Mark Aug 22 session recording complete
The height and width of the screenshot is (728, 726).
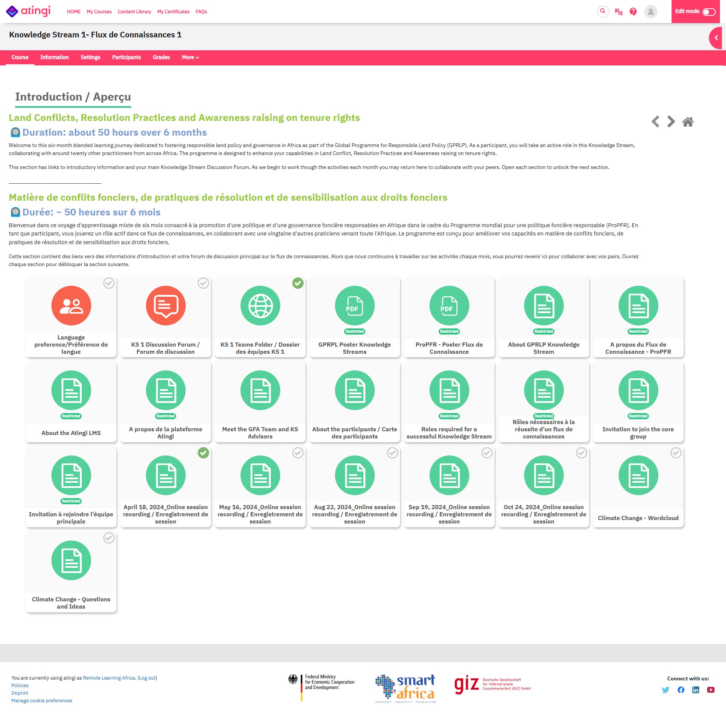click(392, 453)
